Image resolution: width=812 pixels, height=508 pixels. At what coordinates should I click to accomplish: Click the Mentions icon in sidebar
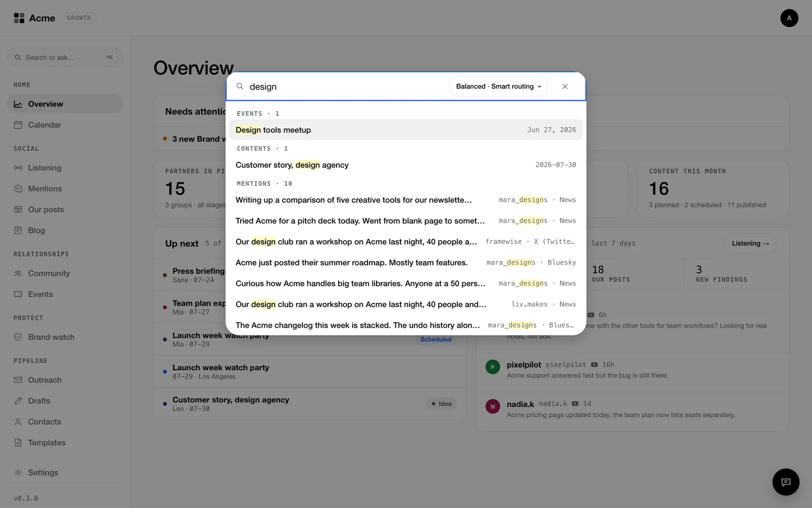click(x=18, y=188)
